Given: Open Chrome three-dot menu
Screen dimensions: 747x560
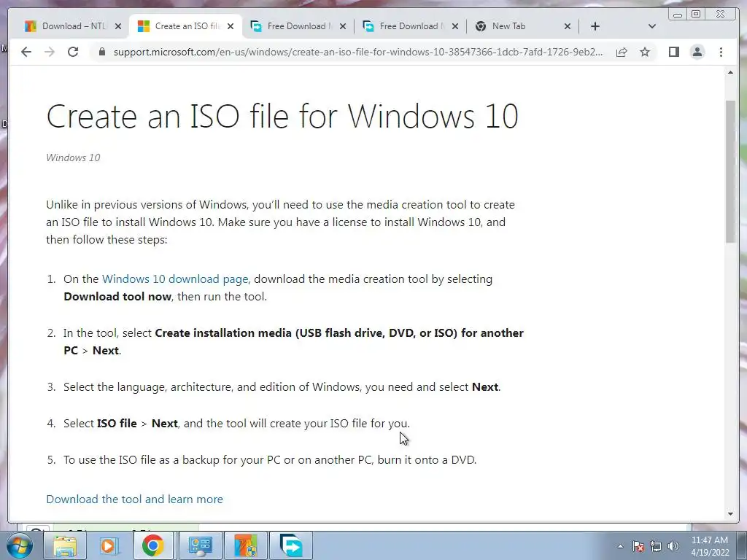Looking at the screenshot, I should (721, 52).
